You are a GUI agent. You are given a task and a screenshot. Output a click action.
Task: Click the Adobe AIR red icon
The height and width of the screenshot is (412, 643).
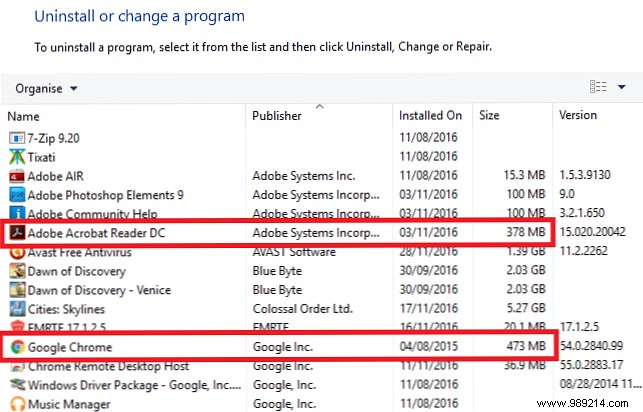point(16,175)
